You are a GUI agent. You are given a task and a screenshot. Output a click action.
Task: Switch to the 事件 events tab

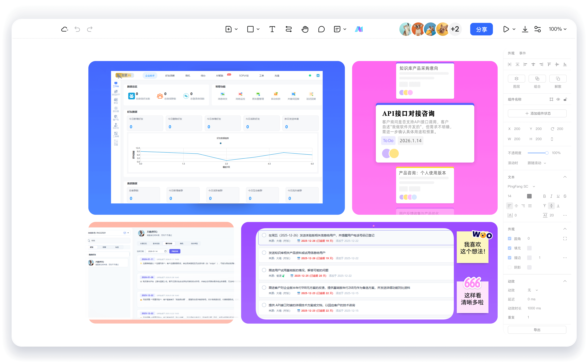tap(522, 53)
